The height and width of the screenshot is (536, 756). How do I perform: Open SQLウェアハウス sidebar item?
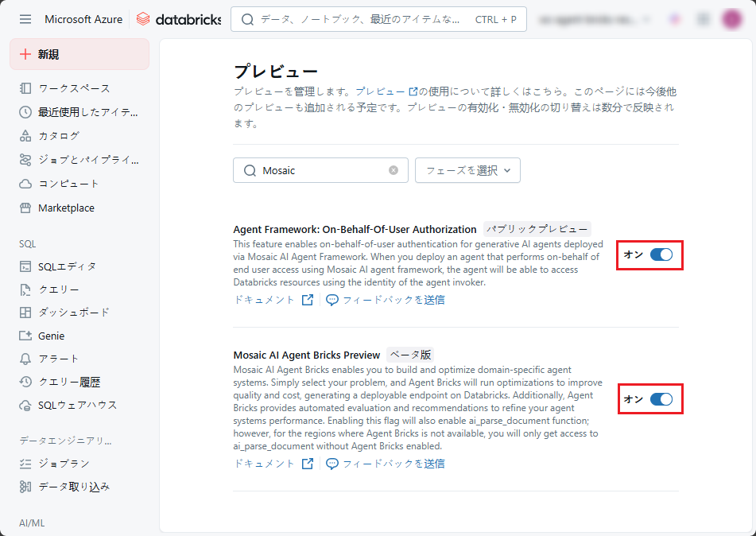[x=77, y=405]
